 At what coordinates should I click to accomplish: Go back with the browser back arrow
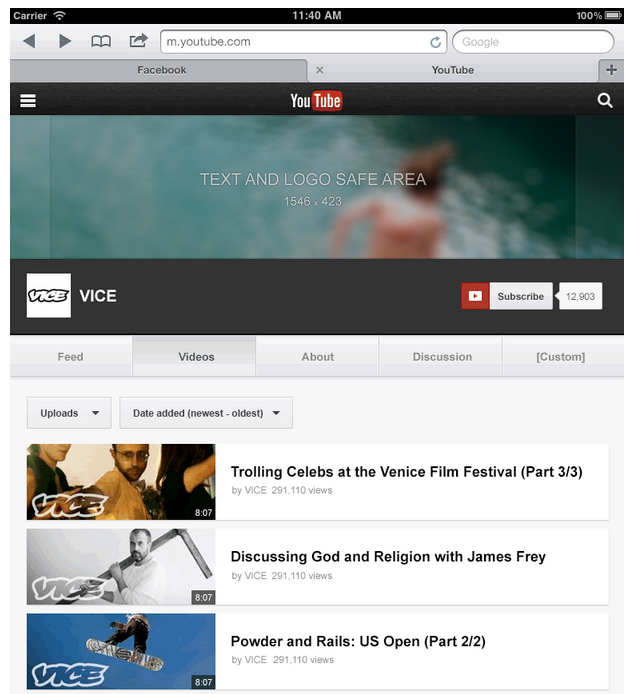[30, 42]
